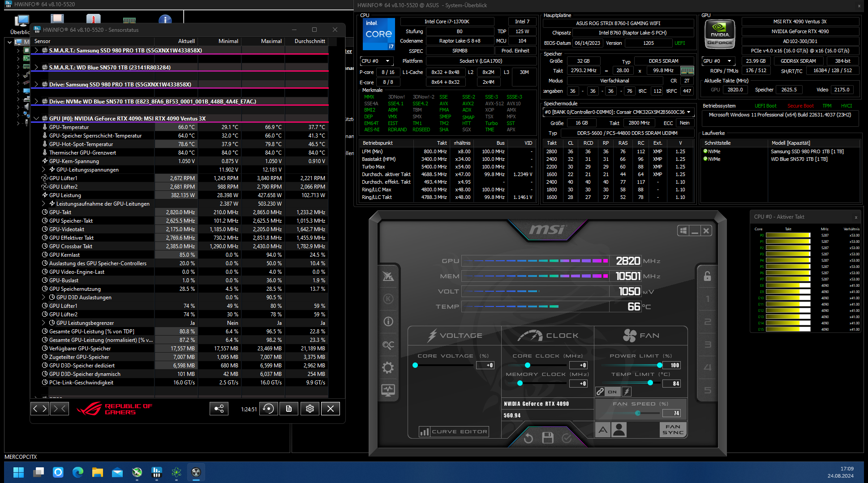
Task: Toggle the ON switch below temp limit
Action: pyautogui.click(x=612, y=392)
